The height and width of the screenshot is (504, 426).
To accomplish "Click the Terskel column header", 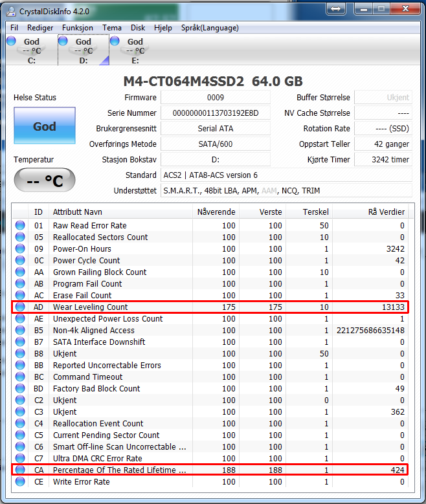I will (x=309, y=212).
